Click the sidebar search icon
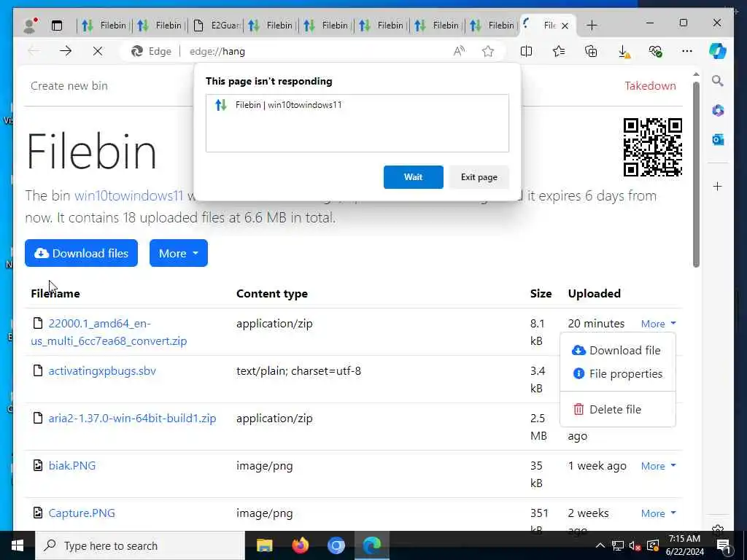Viewport: 747px width, 560px height. coord(718,81)
